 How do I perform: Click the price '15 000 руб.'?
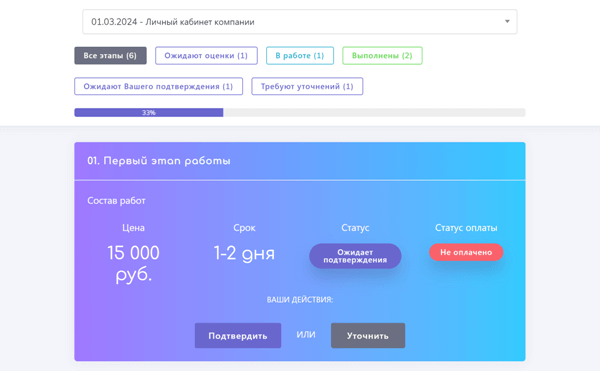pyautogui.click(x=133, y=263)
